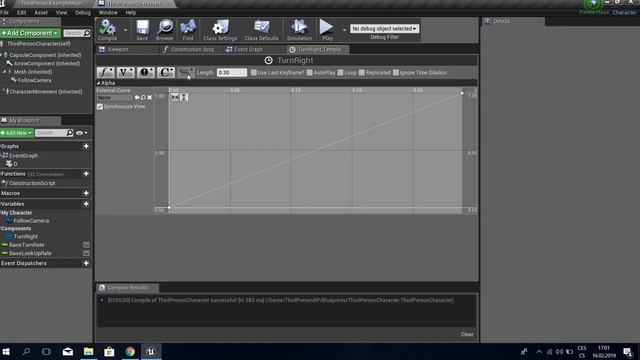Viewport: 640px width, 360px height.
Task: Select ThirdPersonCharacter(self) in Components
Action: pyautogui.click(x=39, y=44)
